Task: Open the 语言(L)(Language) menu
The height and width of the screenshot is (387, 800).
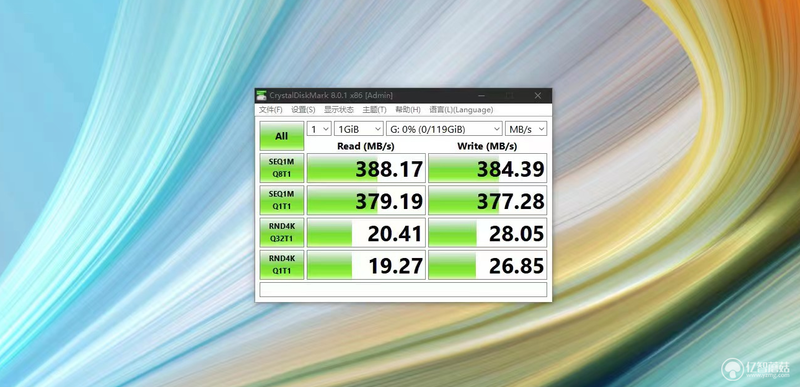Action: tap(461, 110)
